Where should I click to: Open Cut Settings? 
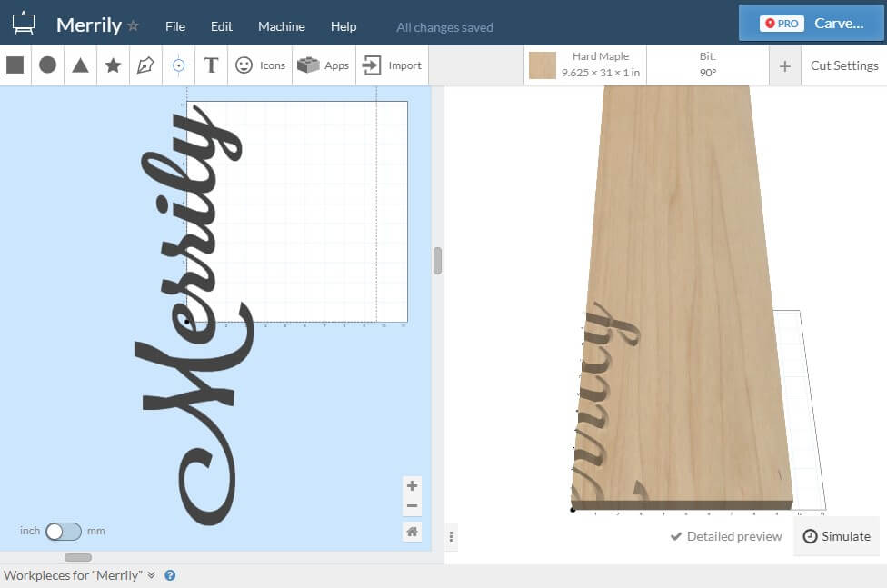coord(844,65)
